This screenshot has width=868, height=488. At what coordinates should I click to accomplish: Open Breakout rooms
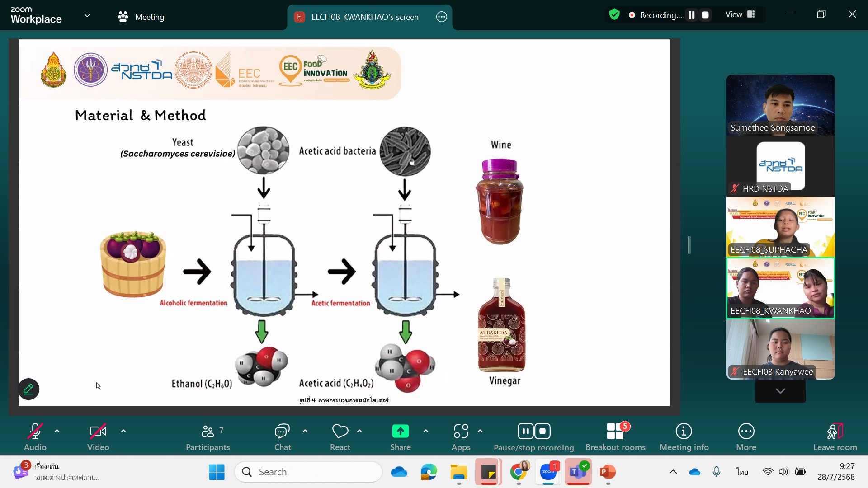tap(615, 437)
